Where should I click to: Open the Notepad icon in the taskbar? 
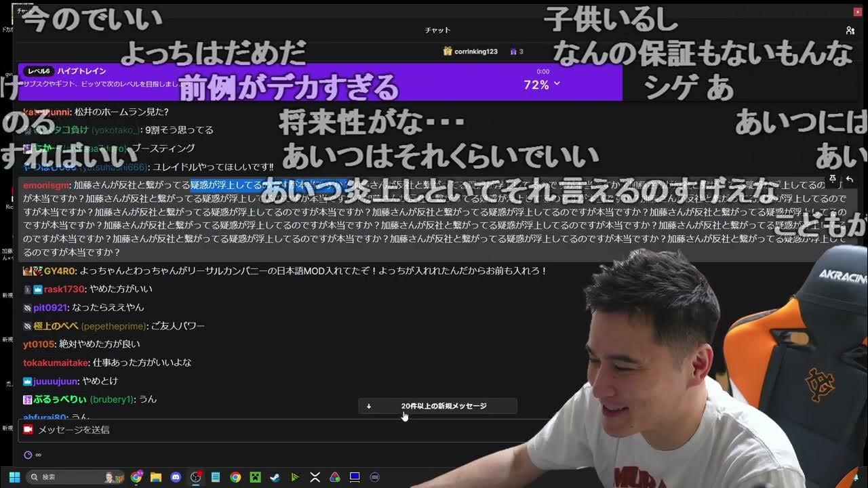(x=216, y=477)
